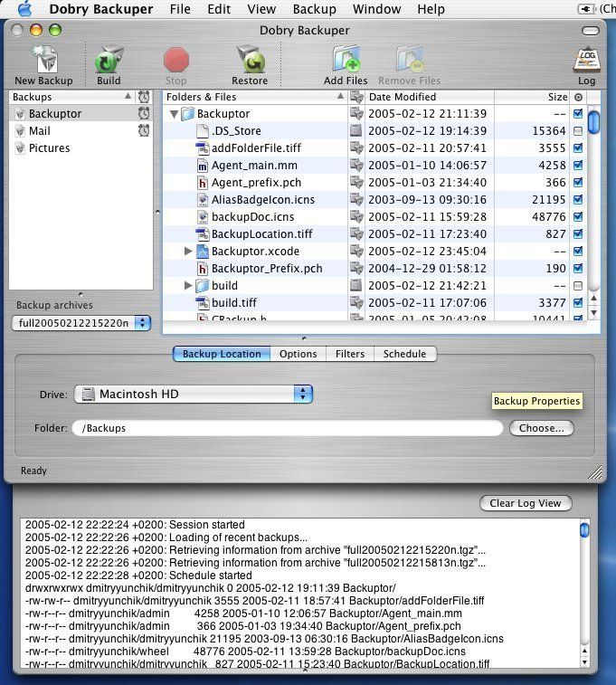Click the tiff image icon of addFolderFile.tiff
Viewport: 616px width, 685px height.
point(202,148)
